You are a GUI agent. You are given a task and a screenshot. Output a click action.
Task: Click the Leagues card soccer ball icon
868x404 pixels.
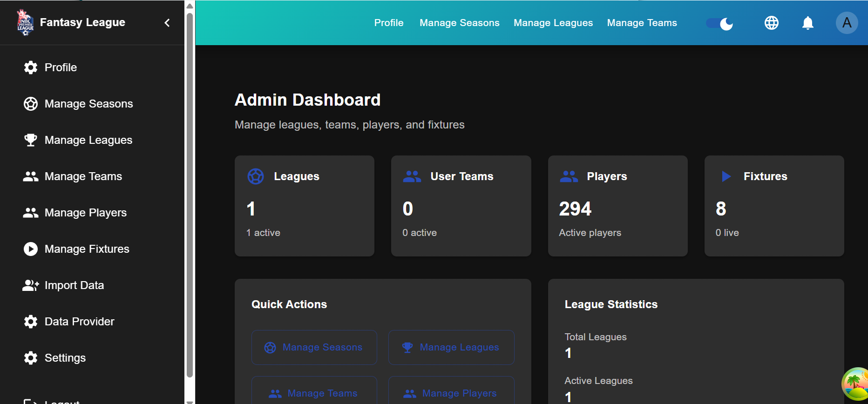click(x=256, y=176)
